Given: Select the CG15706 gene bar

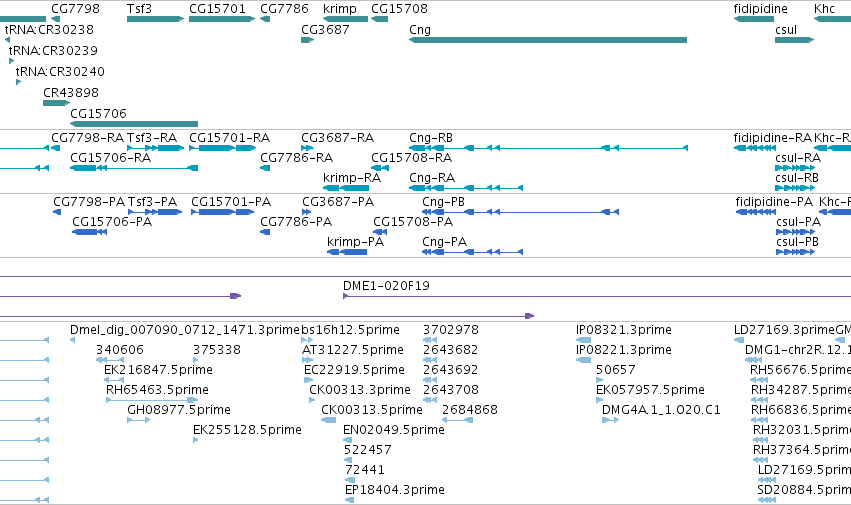Looking at the screenshot, I should [x=134, y=124].
